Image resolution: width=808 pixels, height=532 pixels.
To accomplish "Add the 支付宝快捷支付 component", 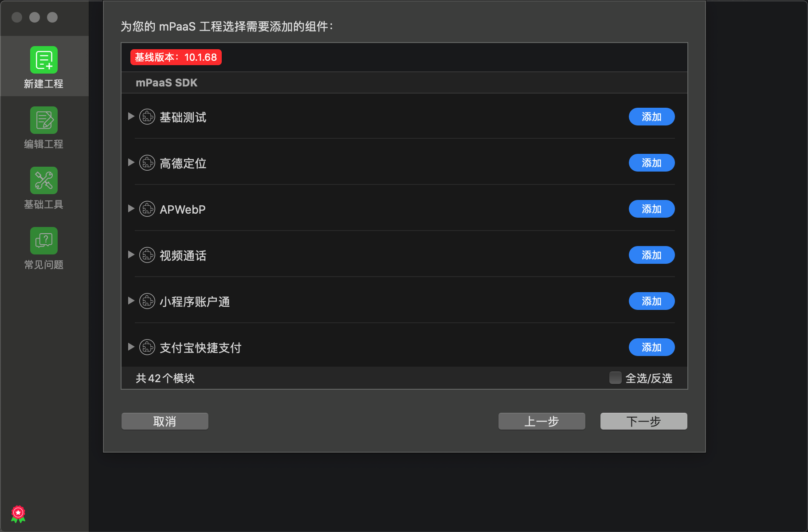I will pos(651,347).
